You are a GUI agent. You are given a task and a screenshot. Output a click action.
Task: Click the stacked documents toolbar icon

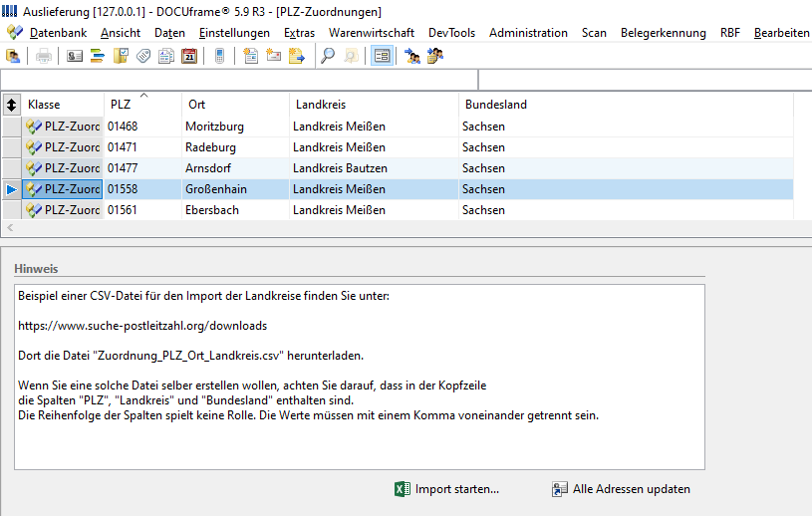tap(166, 56)
